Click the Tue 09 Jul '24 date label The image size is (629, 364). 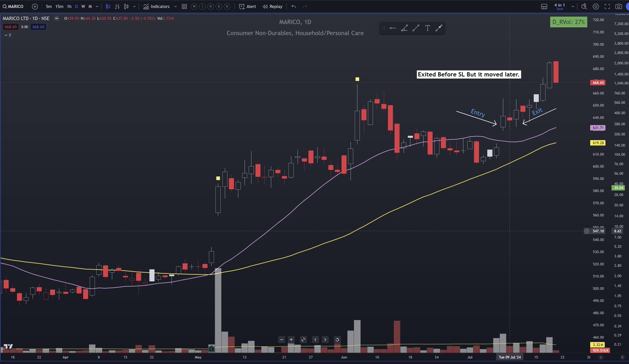510,357
